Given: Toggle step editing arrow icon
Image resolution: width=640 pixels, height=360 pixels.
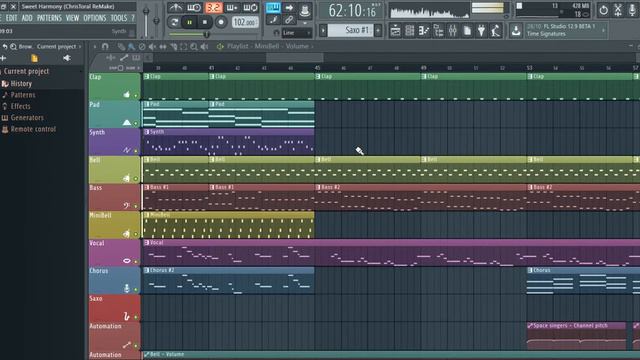Looking at the screenshot, I should [289, 7].
